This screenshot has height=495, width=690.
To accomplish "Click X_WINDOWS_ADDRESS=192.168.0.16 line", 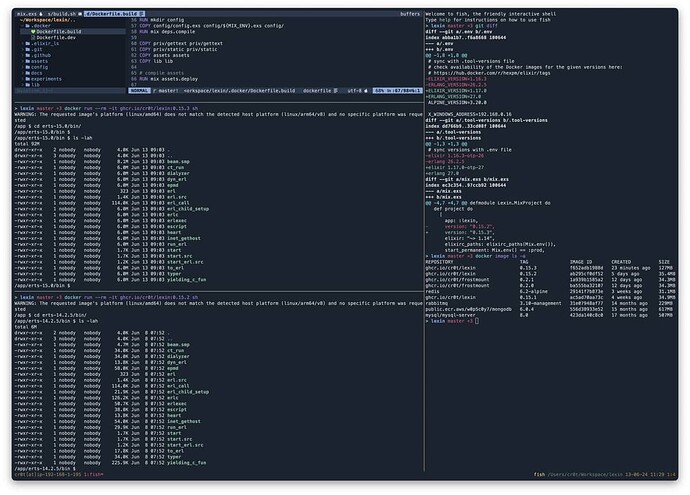I will pyautogui.click(x=470, y=114).
